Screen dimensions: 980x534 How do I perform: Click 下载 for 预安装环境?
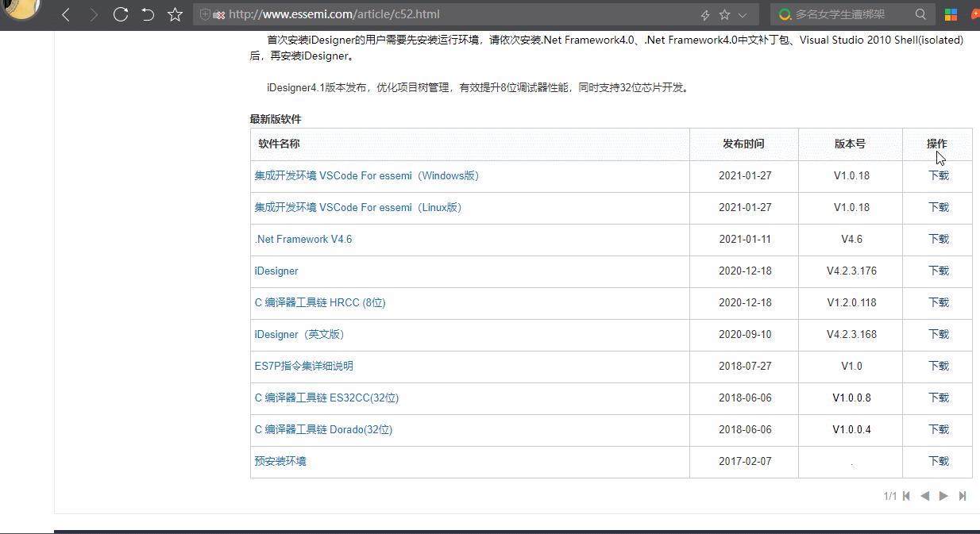click(936, 461)
